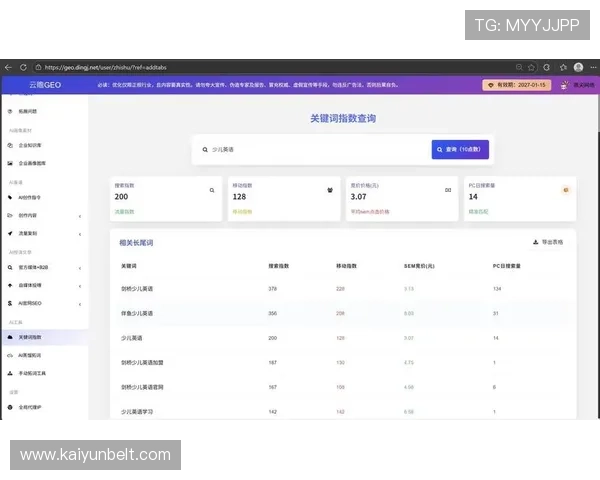Click the 关键词 column header
Viewport: 600px width, 480px height.
pyautogui.click(x=129, y=266)
